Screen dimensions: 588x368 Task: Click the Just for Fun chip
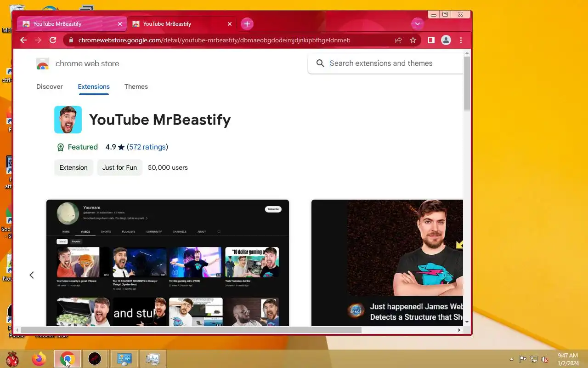pyautogui.click(x=119, y=167)
